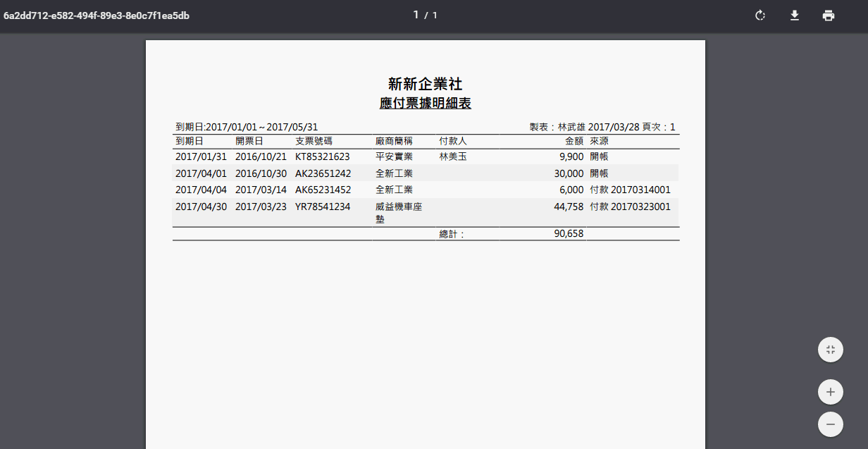
Task: Click due date 2017/01/31
Action: [201, 156]
